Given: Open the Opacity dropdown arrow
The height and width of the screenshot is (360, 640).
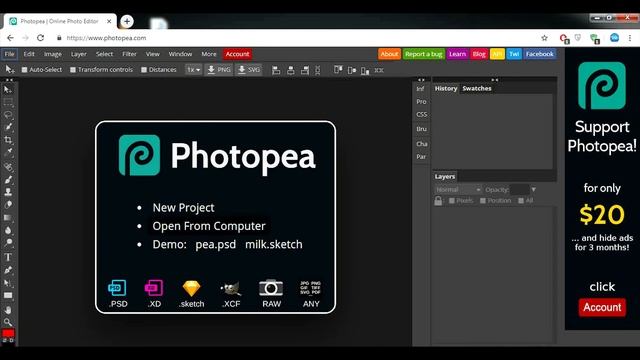Looking at the screenshot, I should point(533,189).
